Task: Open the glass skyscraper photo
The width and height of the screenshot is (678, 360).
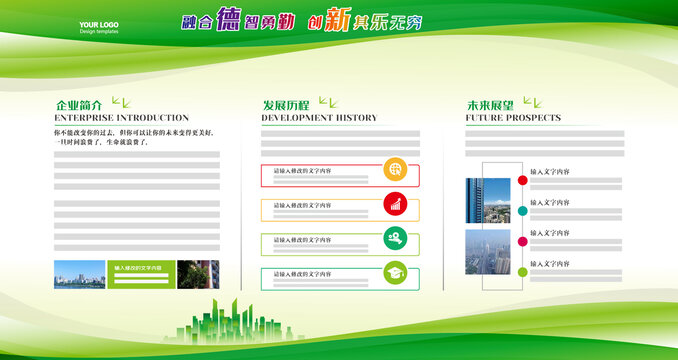Action: (488, 201)
